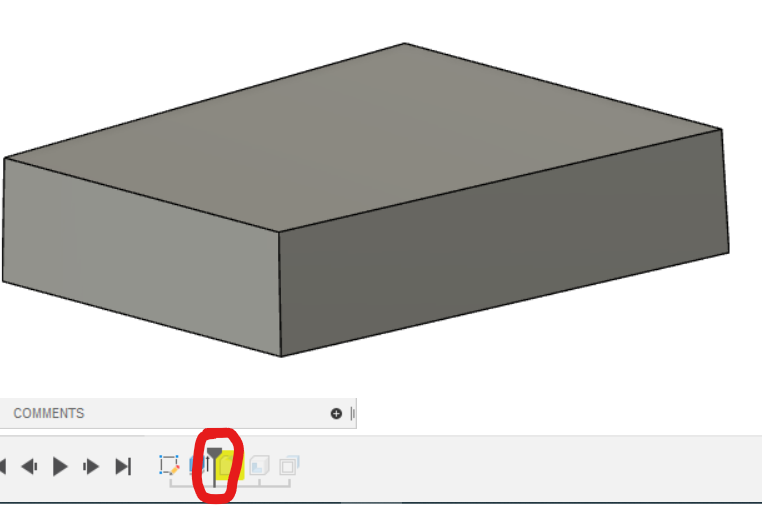762x507 pixels.
Task: Add a comment with plus icon
Action: [x=336, y=413]
